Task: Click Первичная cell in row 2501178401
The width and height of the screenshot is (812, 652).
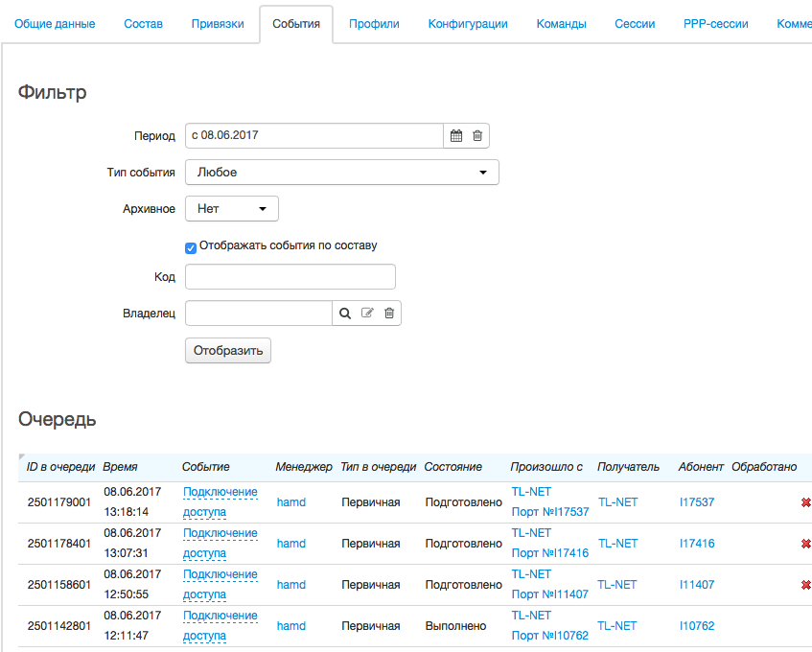Action: pyautogui.click(x=371, y=544)
